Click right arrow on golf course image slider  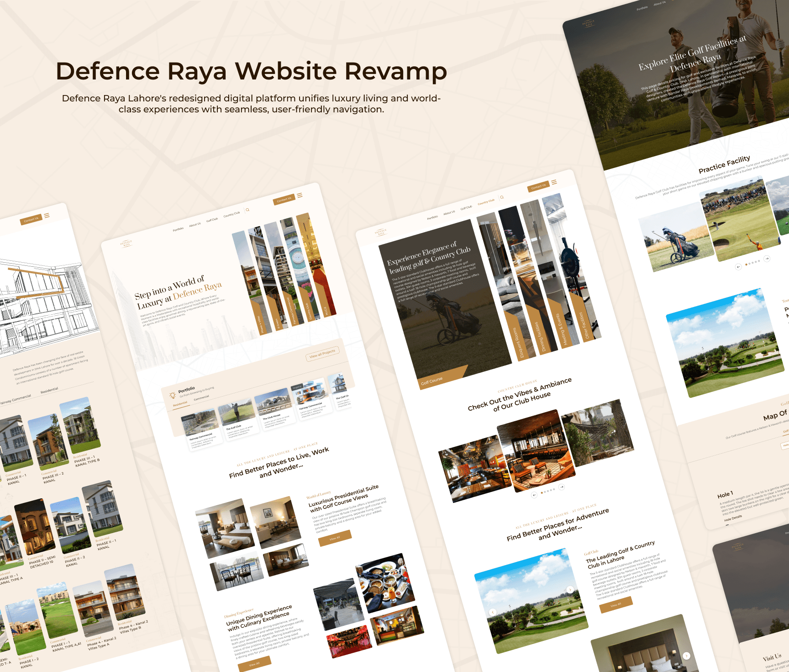[570, 590]
